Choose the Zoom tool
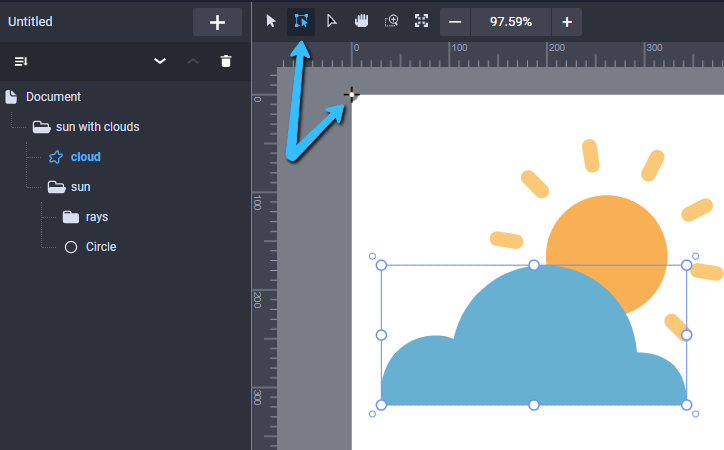Viewport: 724px width, 450px height. click(x=392, y=21)
